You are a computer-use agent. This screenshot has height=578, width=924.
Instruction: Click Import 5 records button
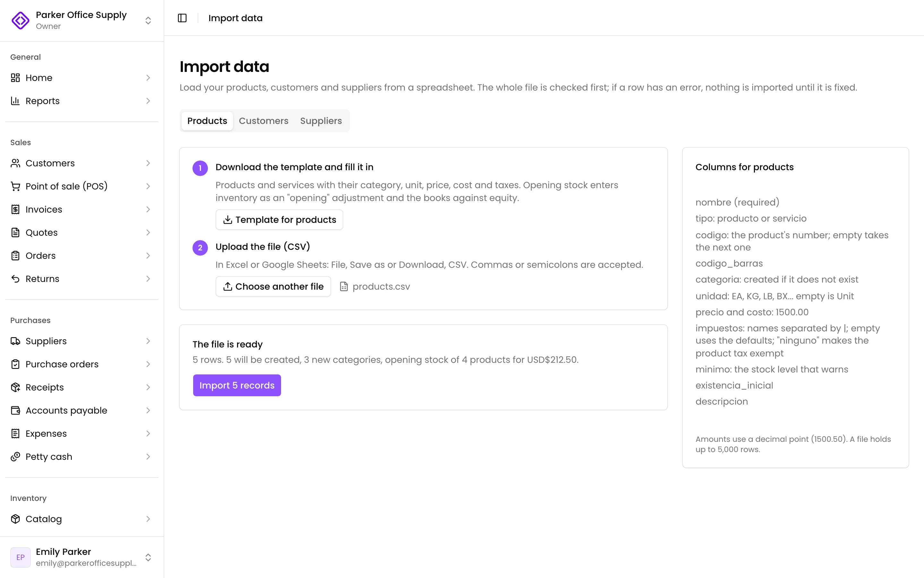pos(237,385)
